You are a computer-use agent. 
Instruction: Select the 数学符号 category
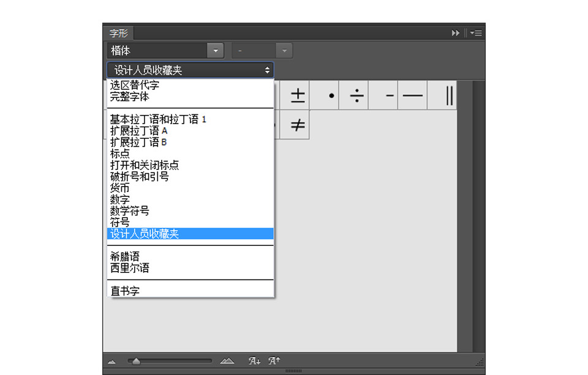(x=190, y=211)
